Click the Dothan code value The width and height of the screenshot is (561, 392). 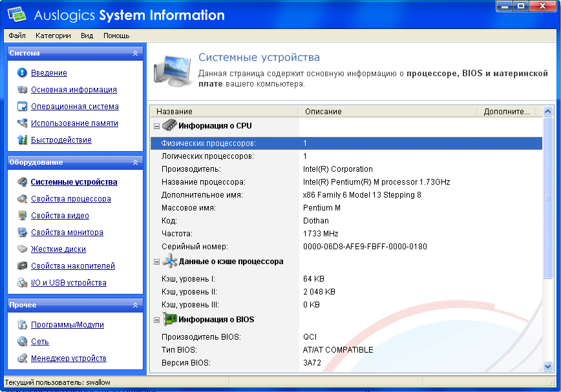click(316, 220)
